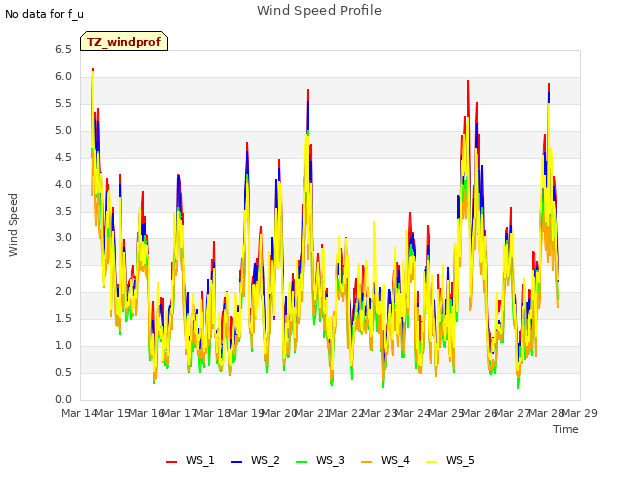This screenshot has height=480, width=640.
Task: Select the WS_5 legend entry
Action: click(450, 460)
